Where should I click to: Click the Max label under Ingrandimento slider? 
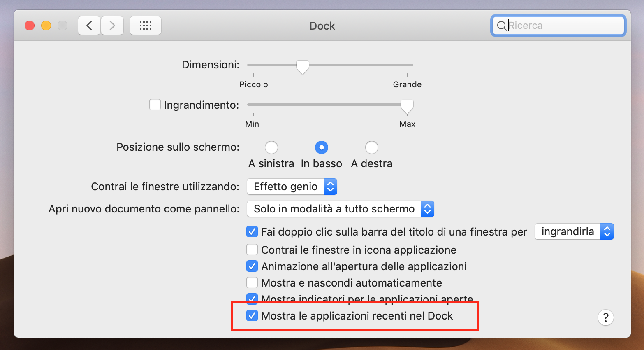[408, 124]
